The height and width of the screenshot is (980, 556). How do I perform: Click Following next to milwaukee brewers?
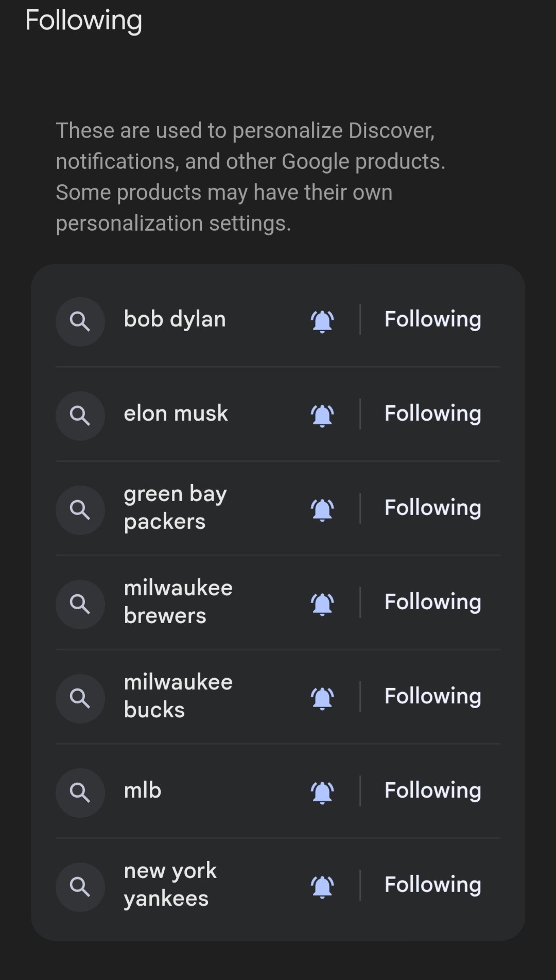pyautogui.click(x=432, y=603)
